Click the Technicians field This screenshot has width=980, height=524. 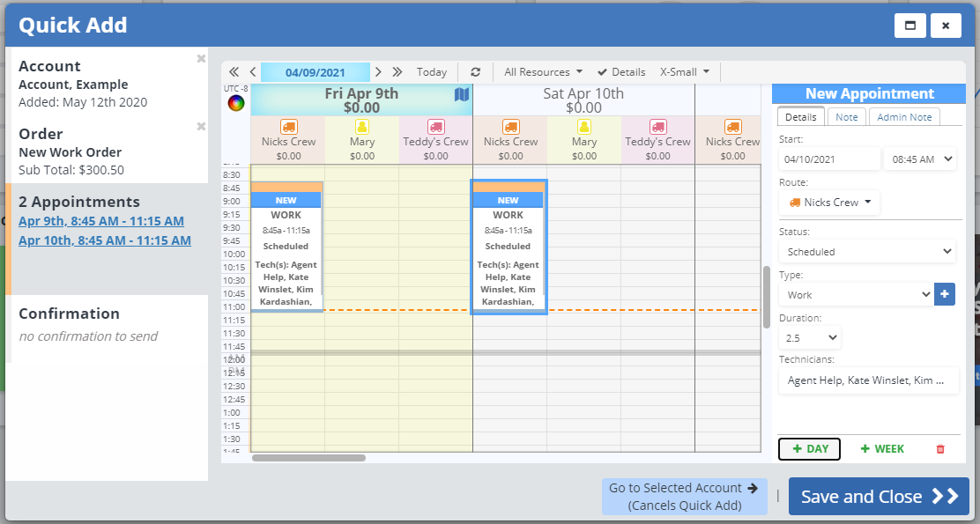(x=868, y=380)
